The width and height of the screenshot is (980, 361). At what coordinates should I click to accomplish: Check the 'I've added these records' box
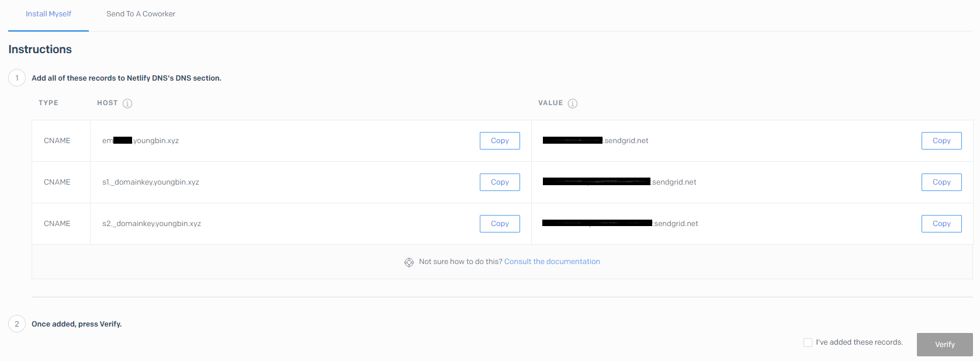pos(808,342)
